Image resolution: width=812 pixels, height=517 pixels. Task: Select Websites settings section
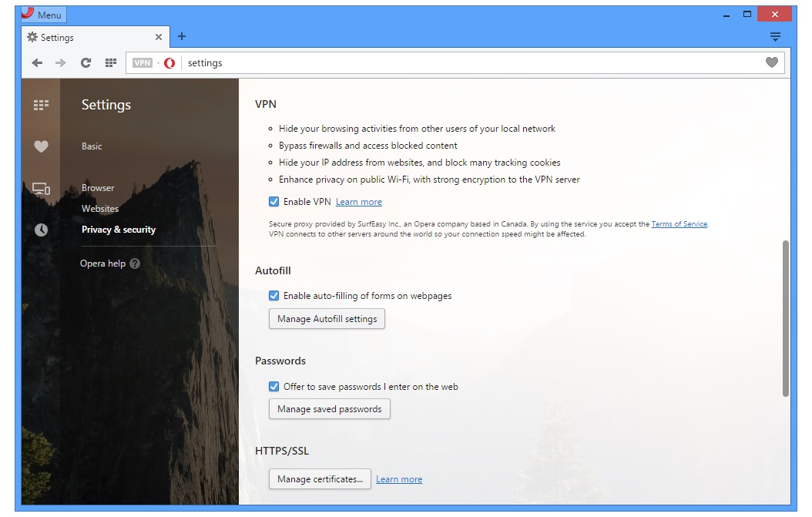(100, 208)
